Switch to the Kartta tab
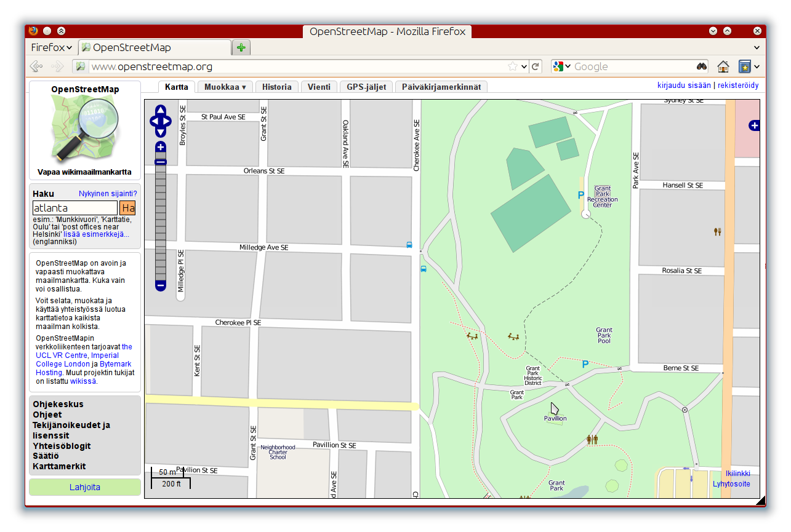The height and width of the screenshot is (532, 791). pos(177,87)
